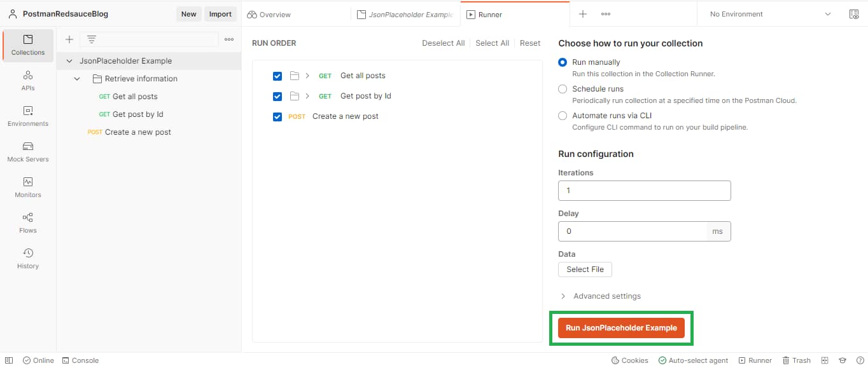Uncheck the Get post by Id checkbox
The image size is (868, 368).
(x=277, y=97)
